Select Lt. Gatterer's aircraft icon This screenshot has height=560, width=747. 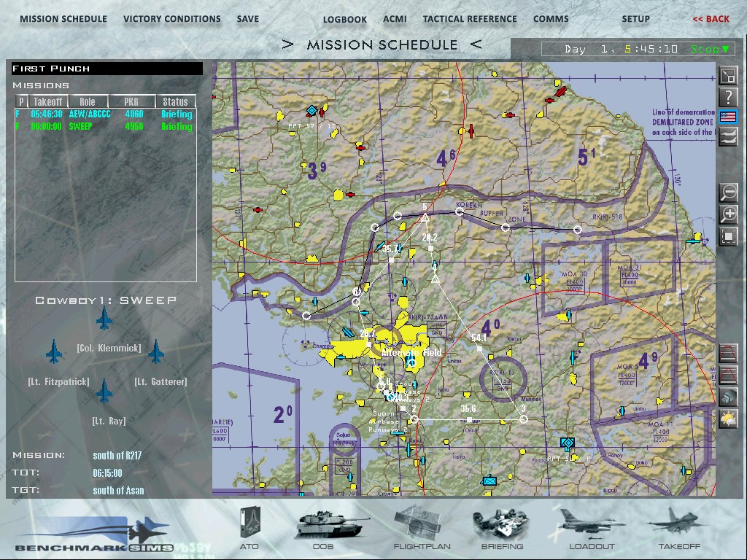156,351
